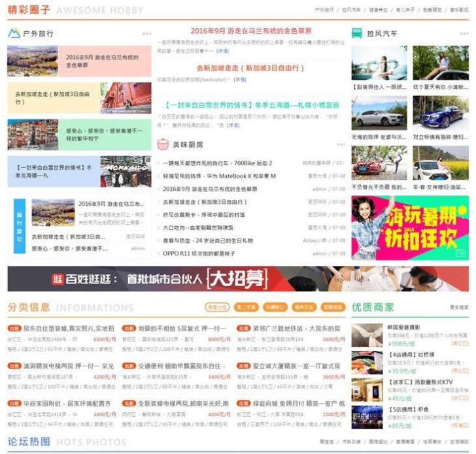Click the three-dot more icon beside 美味厨房

click(x=341, y=144)
